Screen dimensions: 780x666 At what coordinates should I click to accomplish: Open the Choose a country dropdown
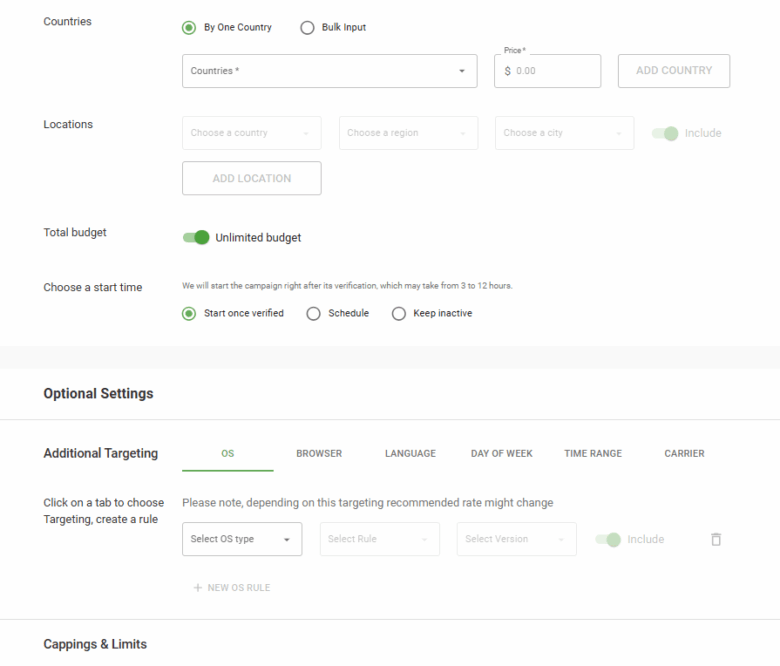click(x=252, y=133)
